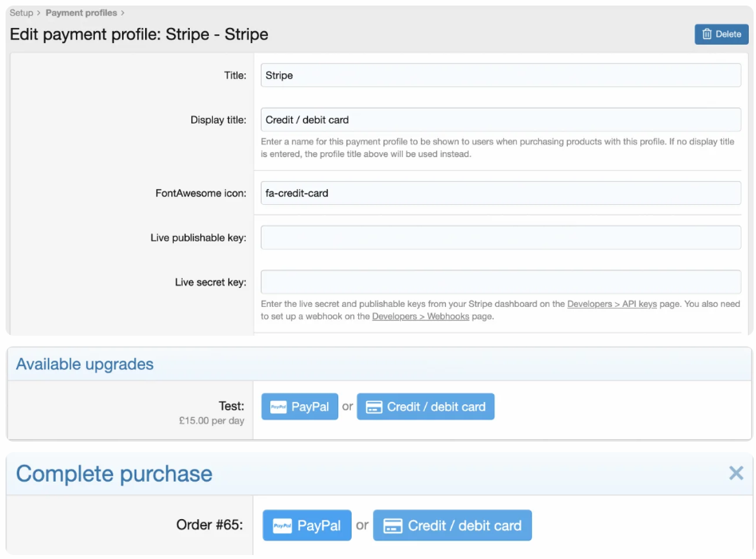The image size is (756, 559).
Task: Click the '£15.00 per day' price text
Action: pos(211,420)
